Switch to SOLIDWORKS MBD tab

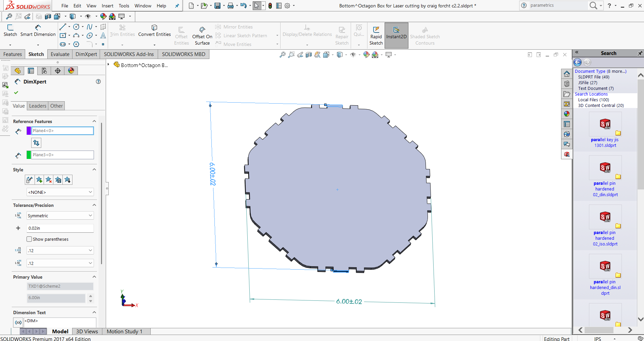184,54
